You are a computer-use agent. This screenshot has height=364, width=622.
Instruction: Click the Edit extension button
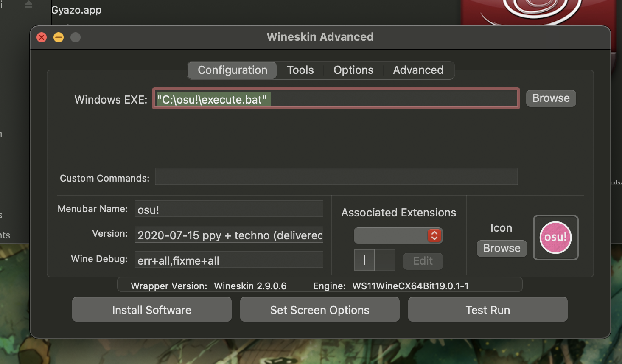[423, 261]
